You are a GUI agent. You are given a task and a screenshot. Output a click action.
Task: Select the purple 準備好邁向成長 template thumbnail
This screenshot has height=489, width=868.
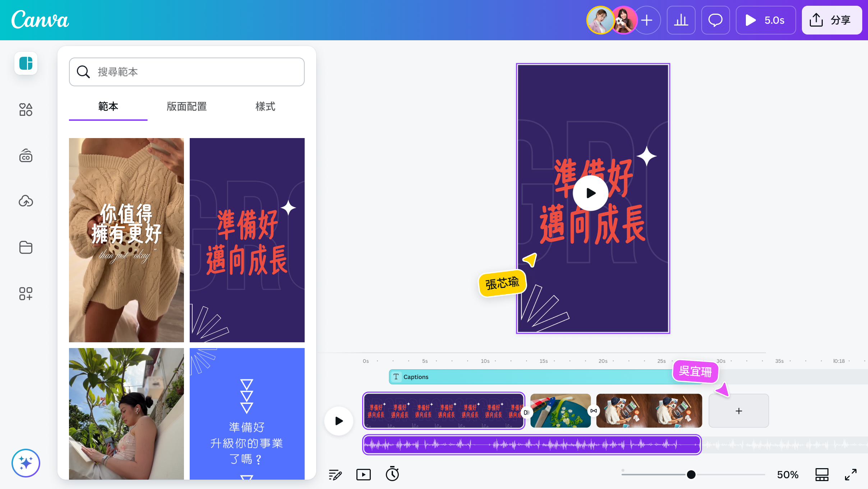247,240
